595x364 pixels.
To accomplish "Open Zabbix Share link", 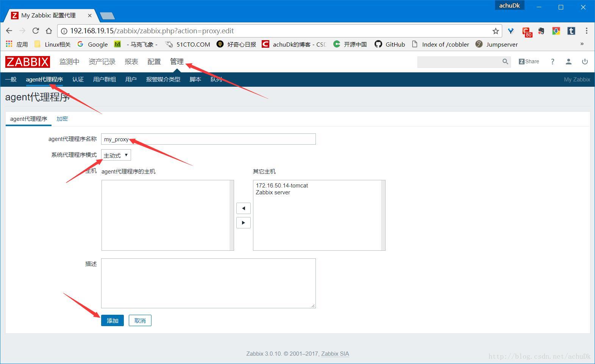I will point(529,61).
